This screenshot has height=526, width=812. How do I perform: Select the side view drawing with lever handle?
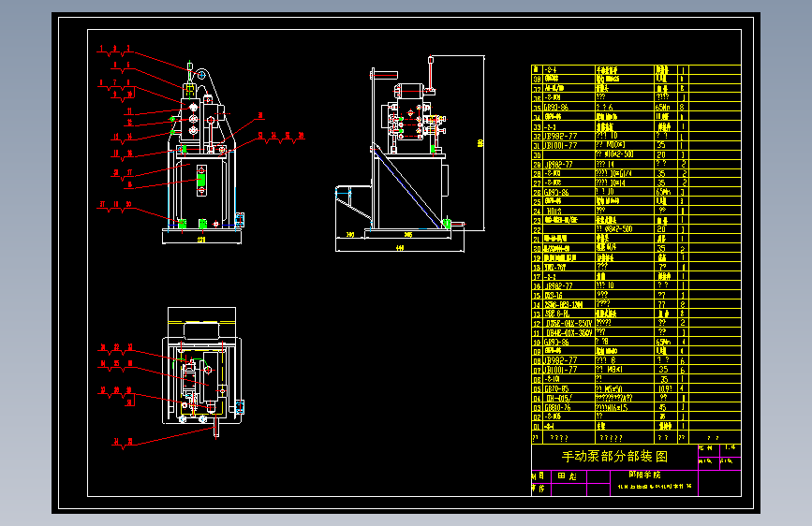pyautogui.click(x=410, y=153)
